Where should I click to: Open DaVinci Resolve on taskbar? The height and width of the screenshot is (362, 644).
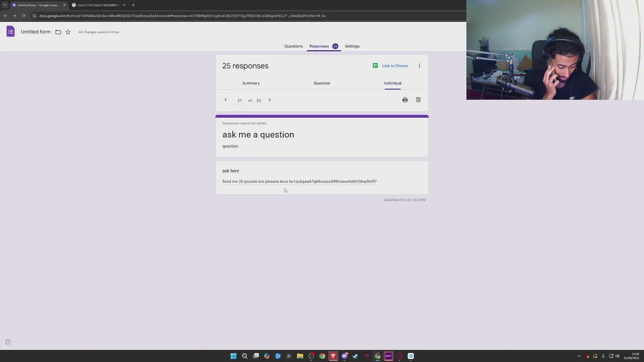pyautogui.click(x=289, y=356)
